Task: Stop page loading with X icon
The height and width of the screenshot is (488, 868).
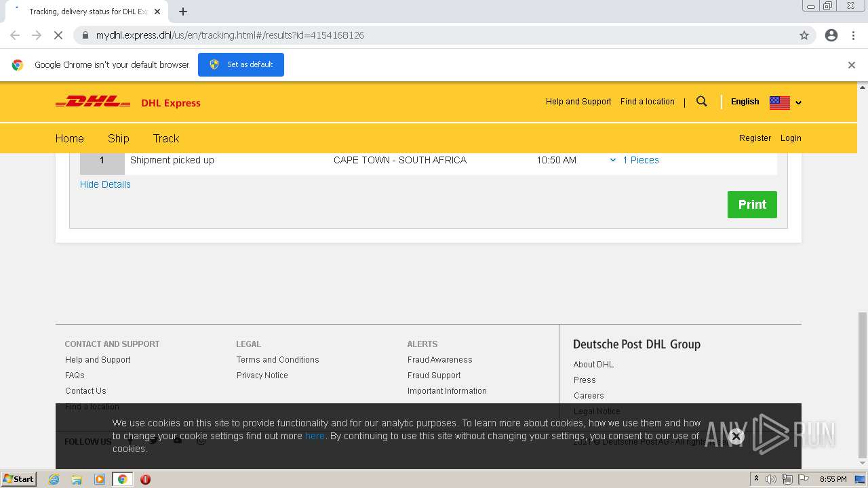Action: click(x=58, y=35)
